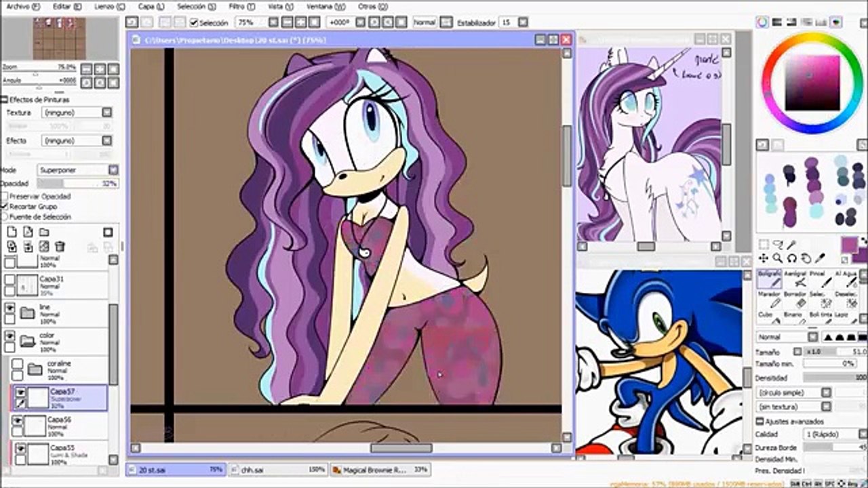Switch to the 20 st.sai document tab
Image resolution: width=868 pixels, height=488 pixels.
pos(176,469)
